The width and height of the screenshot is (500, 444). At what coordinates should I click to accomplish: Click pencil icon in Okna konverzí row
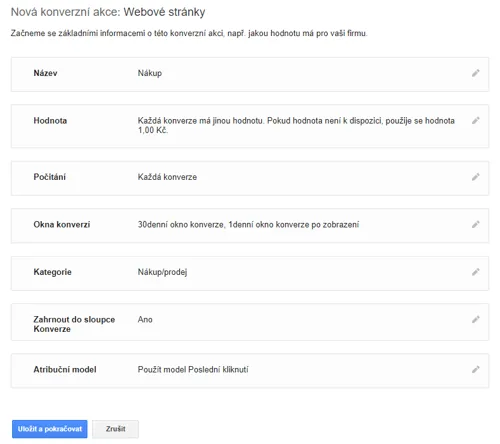[476, 224]
